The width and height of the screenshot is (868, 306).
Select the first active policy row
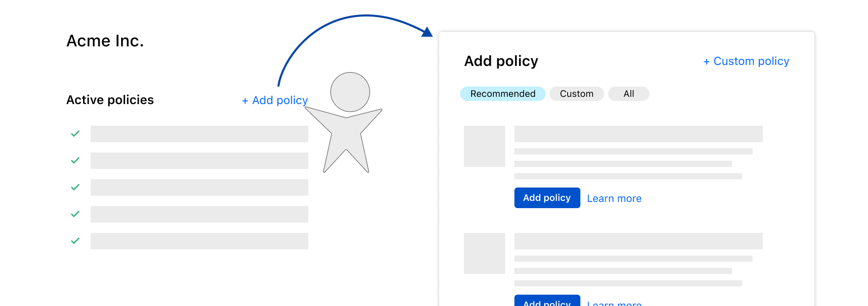point(199,134)
